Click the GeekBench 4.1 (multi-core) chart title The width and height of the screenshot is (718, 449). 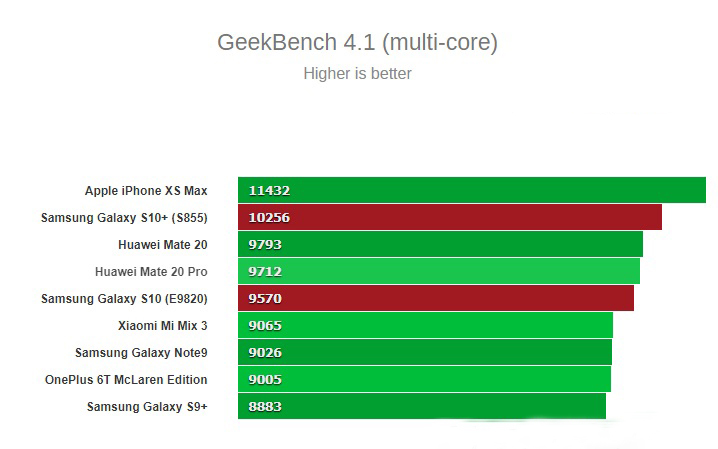(x=357, y=43)
